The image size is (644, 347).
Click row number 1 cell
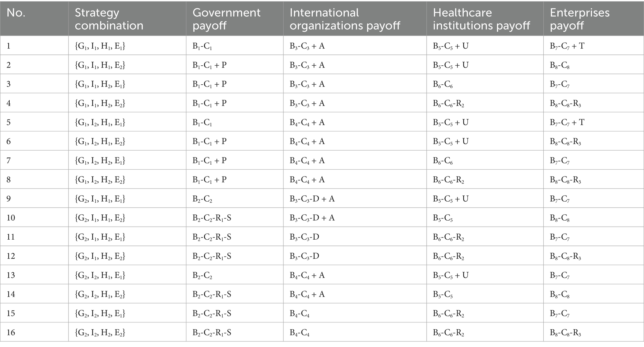9,46
